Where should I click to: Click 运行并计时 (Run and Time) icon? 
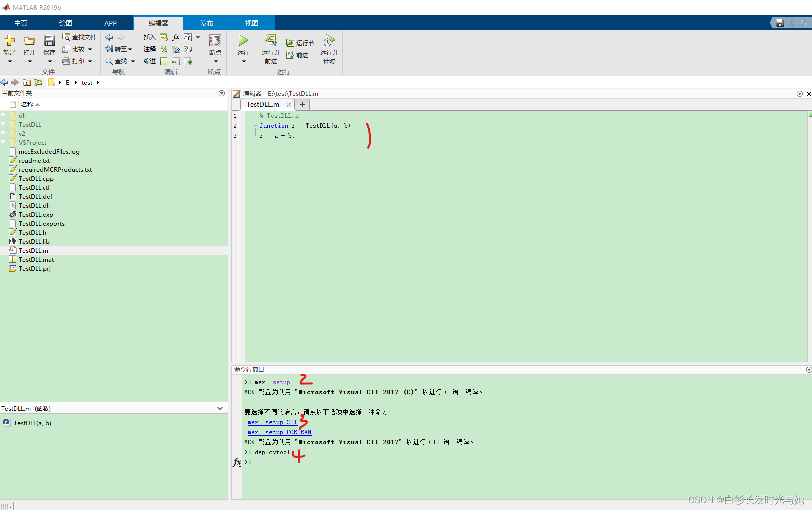[329, 40]
